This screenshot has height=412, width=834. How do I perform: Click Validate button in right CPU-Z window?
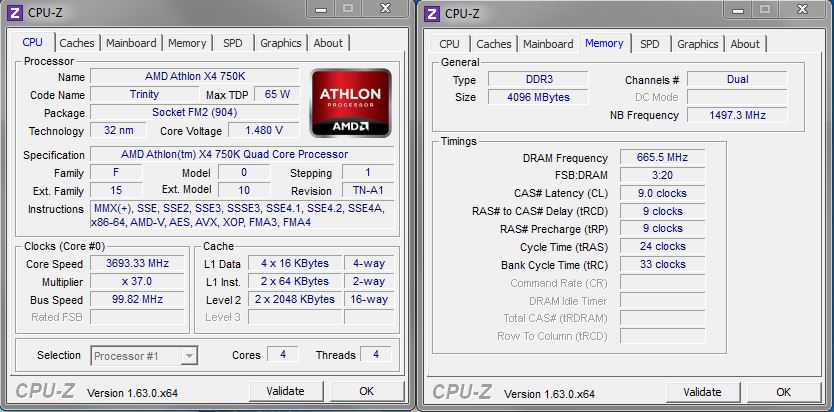click(x=702, y=392)
